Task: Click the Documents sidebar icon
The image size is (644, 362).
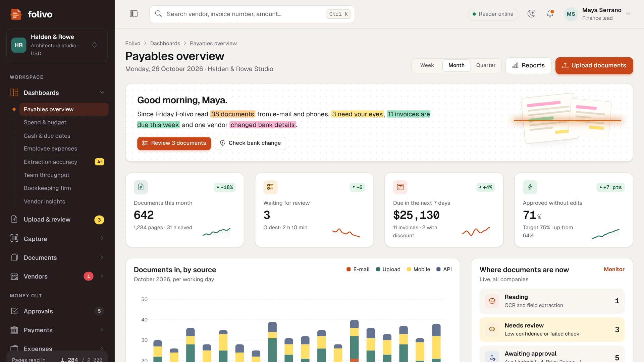Action: click(14, 257)
